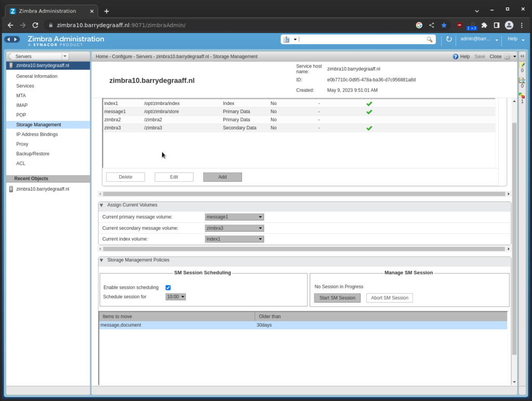
Task: Open the MTA section
Action: click(x=21, y=96)
